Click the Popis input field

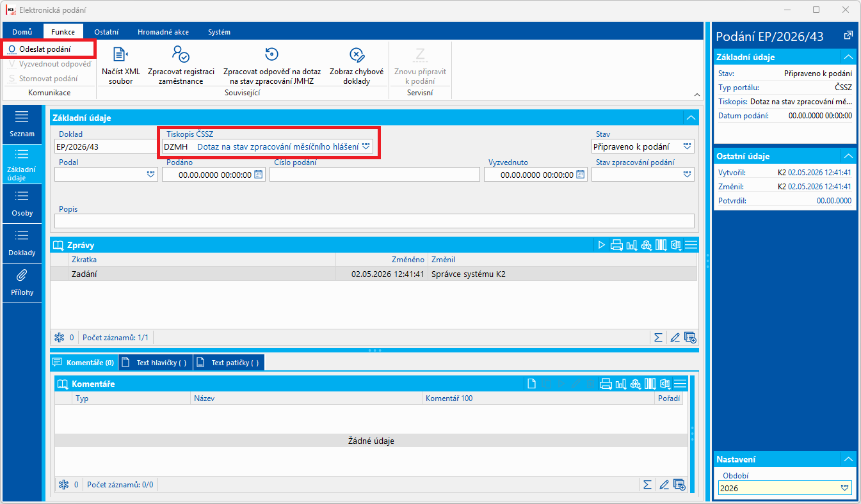374,221
